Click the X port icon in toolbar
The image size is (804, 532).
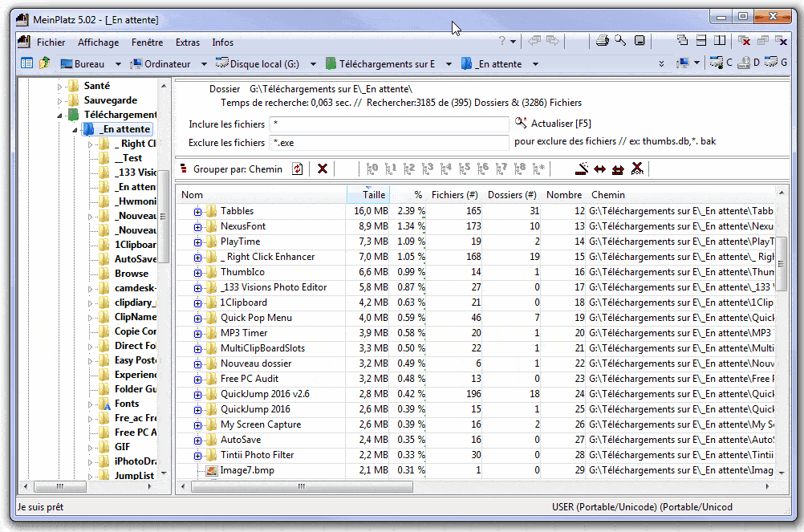[x=637, y=169]
